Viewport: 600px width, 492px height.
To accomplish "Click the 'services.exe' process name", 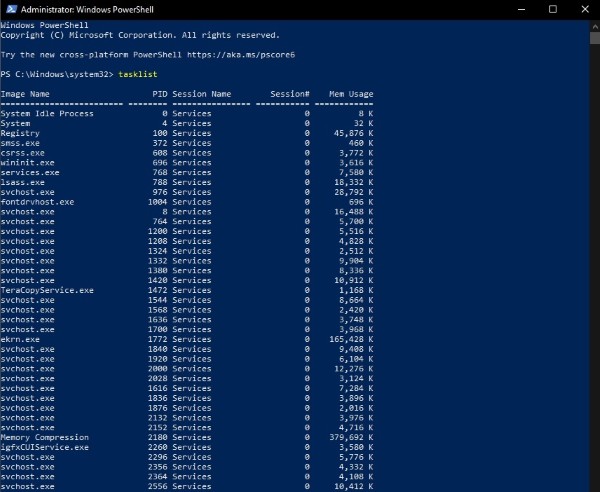I will click(30, 173).
